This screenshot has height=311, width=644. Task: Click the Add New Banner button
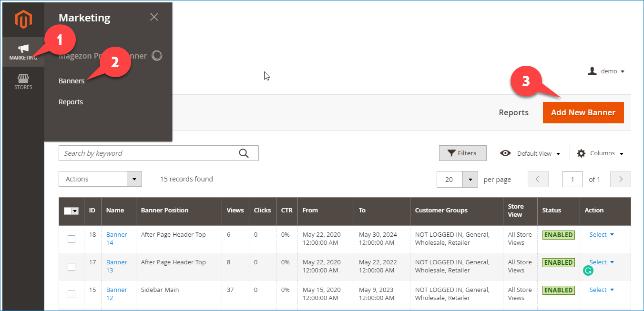(583, 113)
